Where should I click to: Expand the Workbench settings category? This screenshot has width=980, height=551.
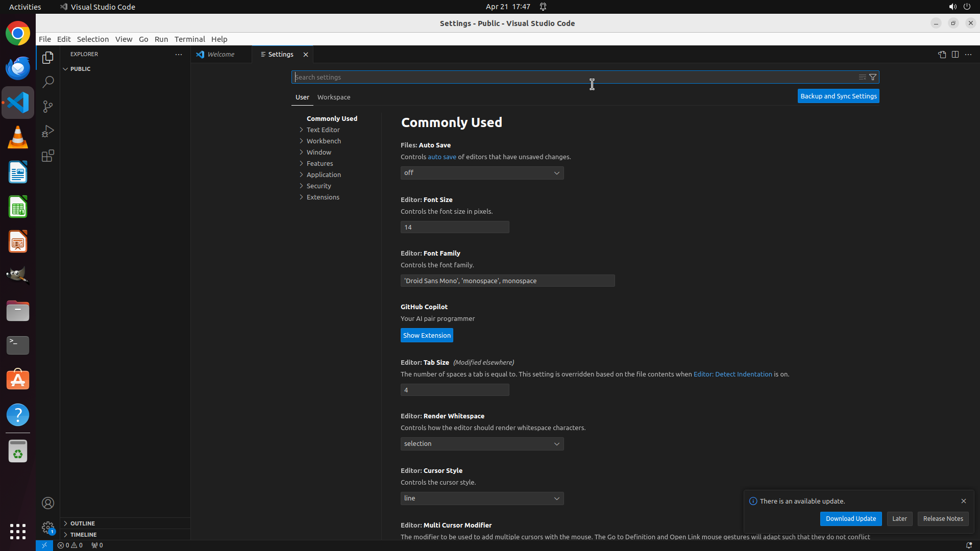click(x=323, y=141)
